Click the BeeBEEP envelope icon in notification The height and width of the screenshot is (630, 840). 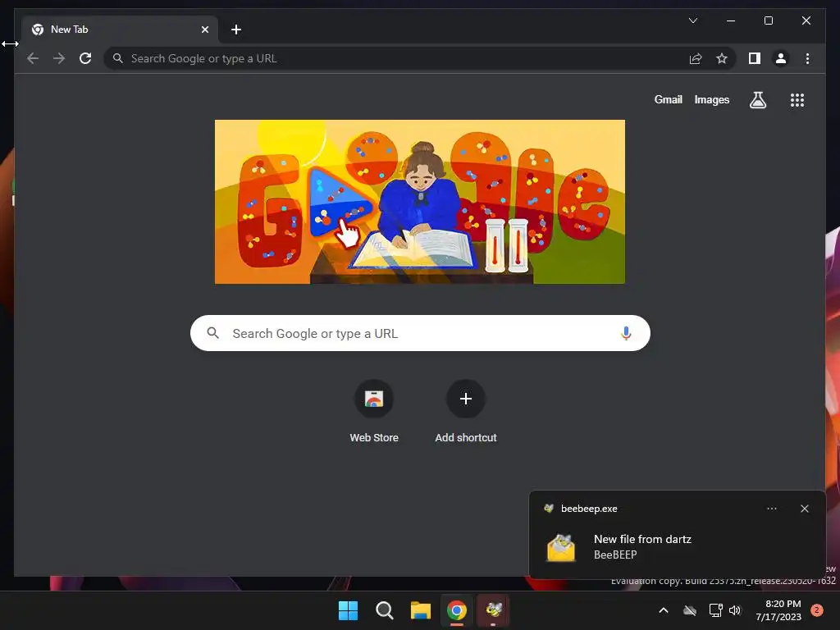tap(561, 547)
